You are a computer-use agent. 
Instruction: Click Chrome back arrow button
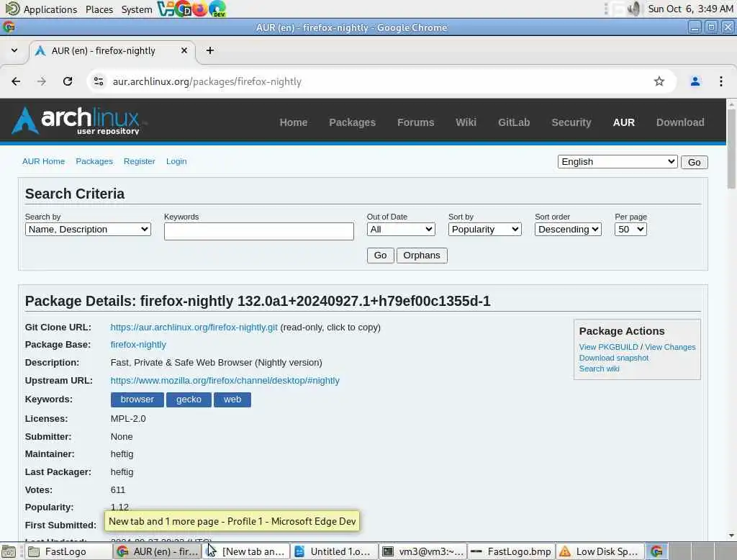coord(16,81)
